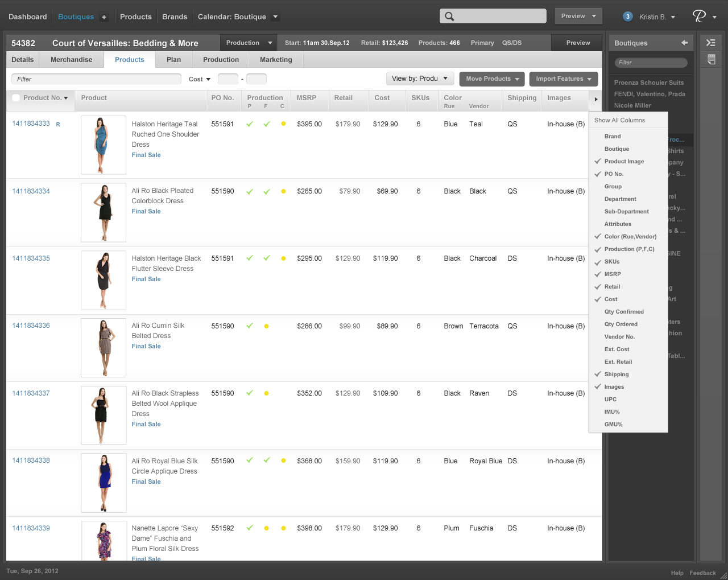Click the indent list icon in right strip

(711, 43)
